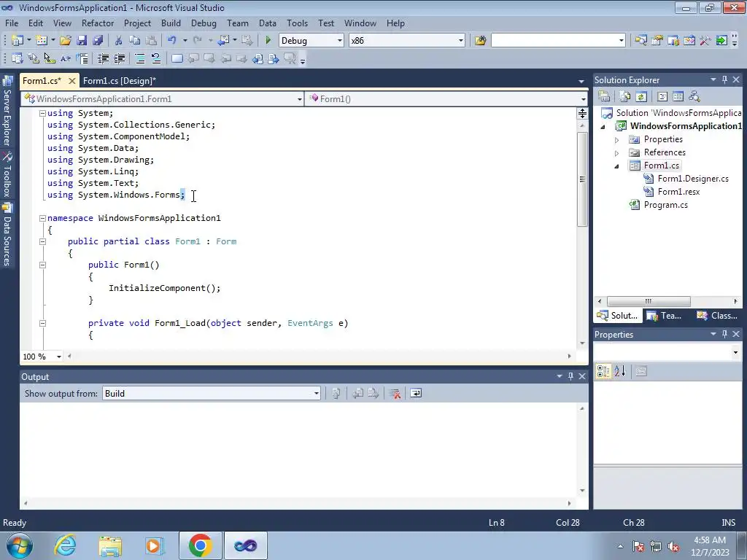Viewport: 747px width, 560px height.
Task: Open Solution Explorer from the main toolbar
Action: [x=640, y=41]
